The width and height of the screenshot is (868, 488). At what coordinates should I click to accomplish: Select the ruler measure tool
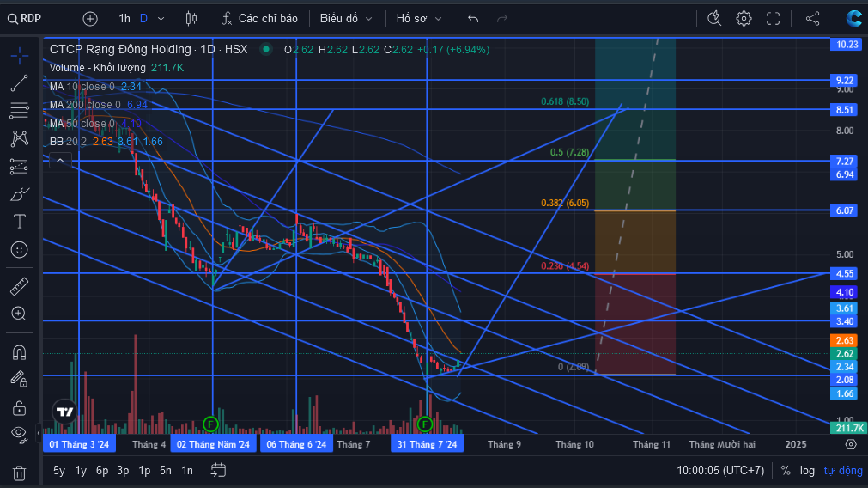click(20, 287)
